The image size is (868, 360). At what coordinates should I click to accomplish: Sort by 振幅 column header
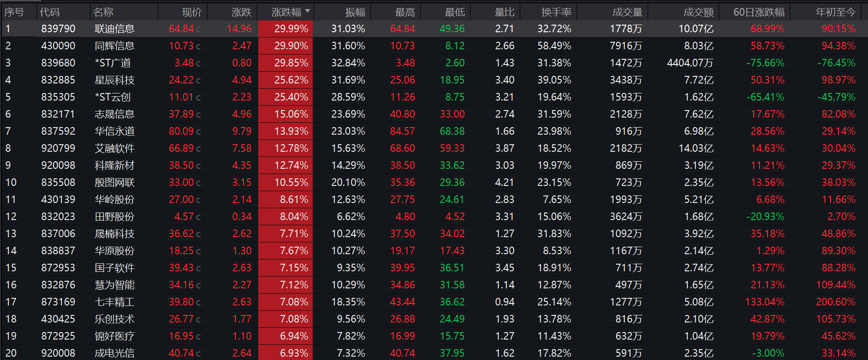pos(355,12)
